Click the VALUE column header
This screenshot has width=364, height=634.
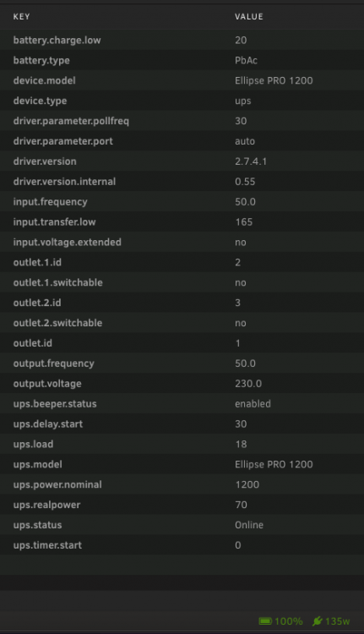click(x=249, y=17)
